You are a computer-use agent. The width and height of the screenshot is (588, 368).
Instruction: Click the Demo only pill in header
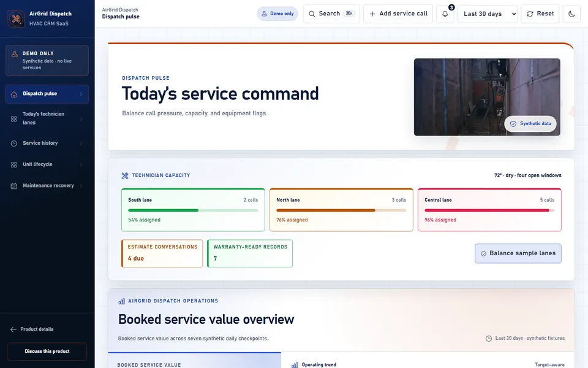(277, 13)
